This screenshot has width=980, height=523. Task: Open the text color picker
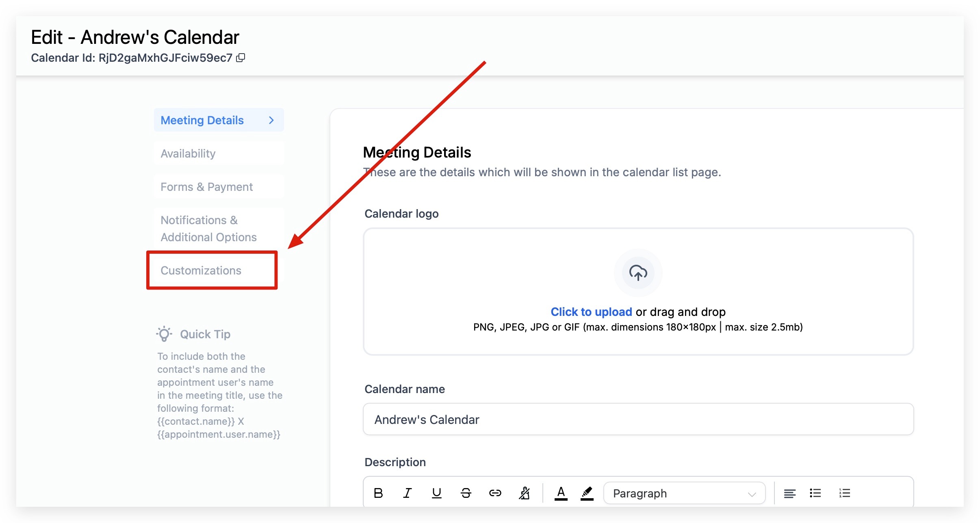[x=561, y=493]
